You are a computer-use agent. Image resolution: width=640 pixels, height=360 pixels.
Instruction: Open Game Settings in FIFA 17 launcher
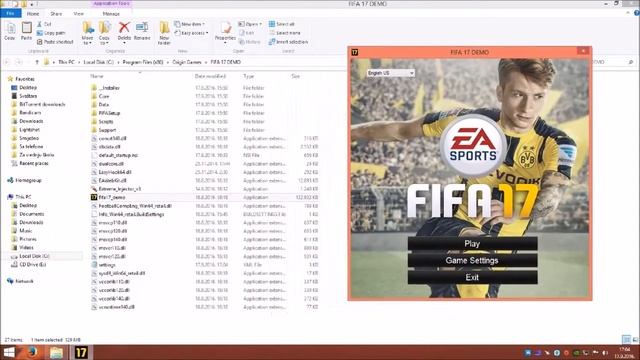click(472, 260)
